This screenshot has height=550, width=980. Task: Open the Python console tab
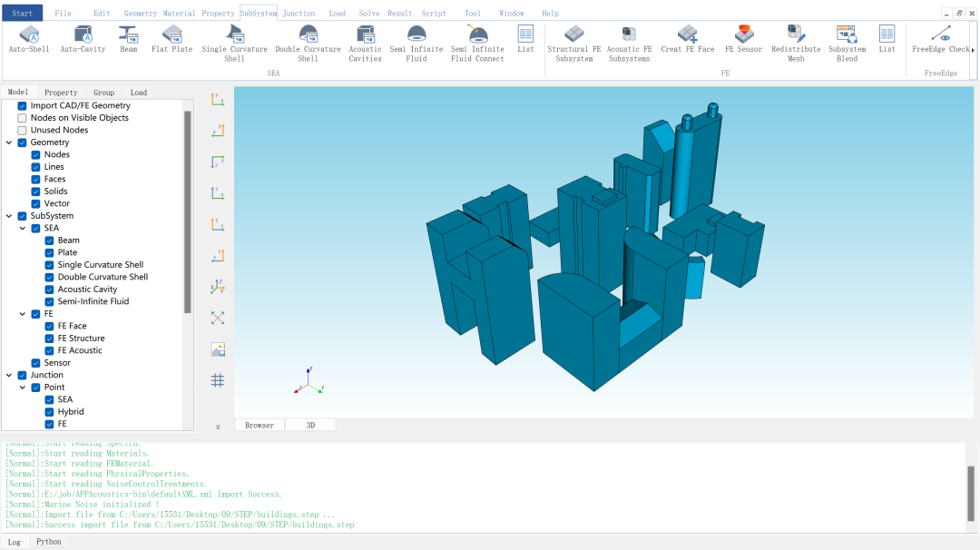click(49, 542)
